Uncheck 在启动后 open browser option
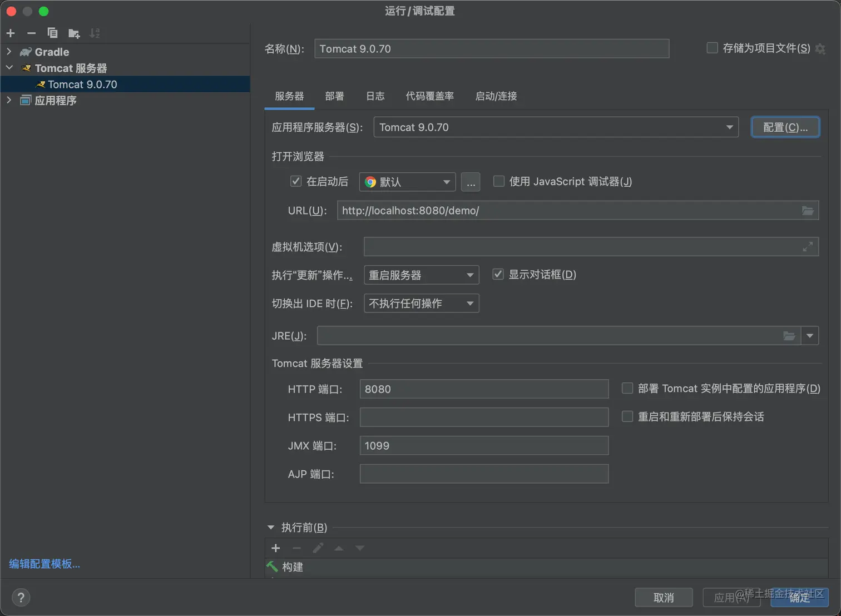841x616 pixels. tap(296, 181)
